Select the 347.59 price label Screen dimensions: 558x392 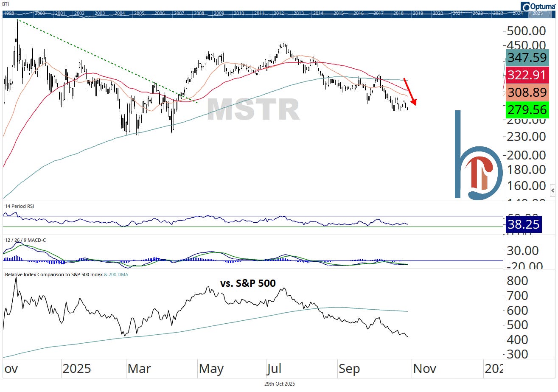[x=528, y=58]
